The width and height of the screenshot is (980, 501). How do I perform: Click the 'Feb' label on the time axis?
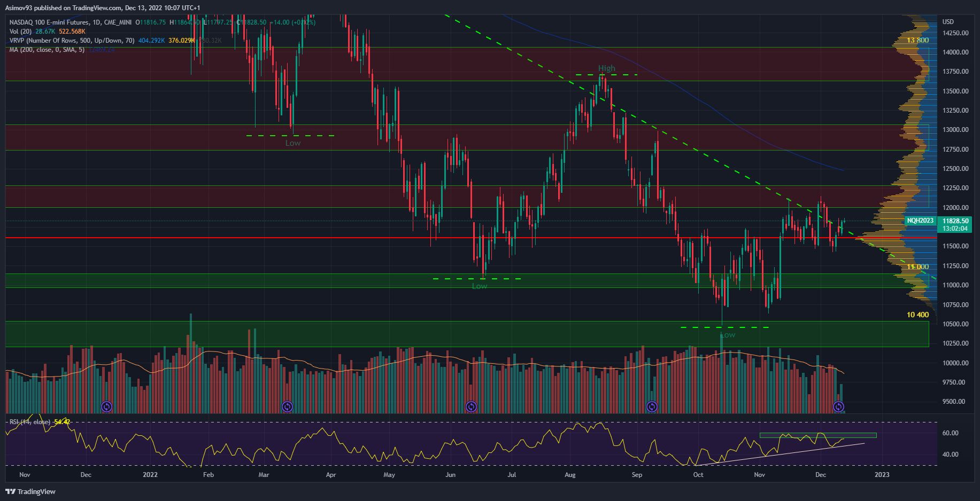tap(209, 474)
